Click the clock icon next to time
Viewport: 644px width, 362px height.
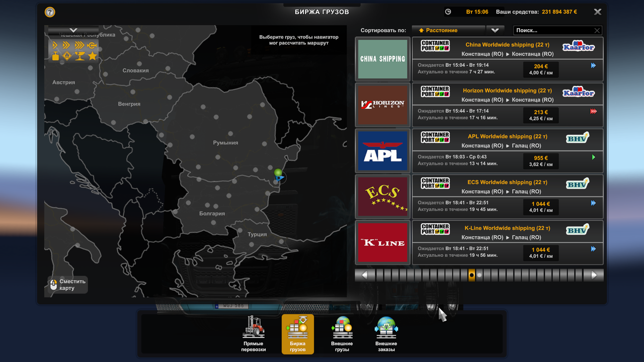448,12
